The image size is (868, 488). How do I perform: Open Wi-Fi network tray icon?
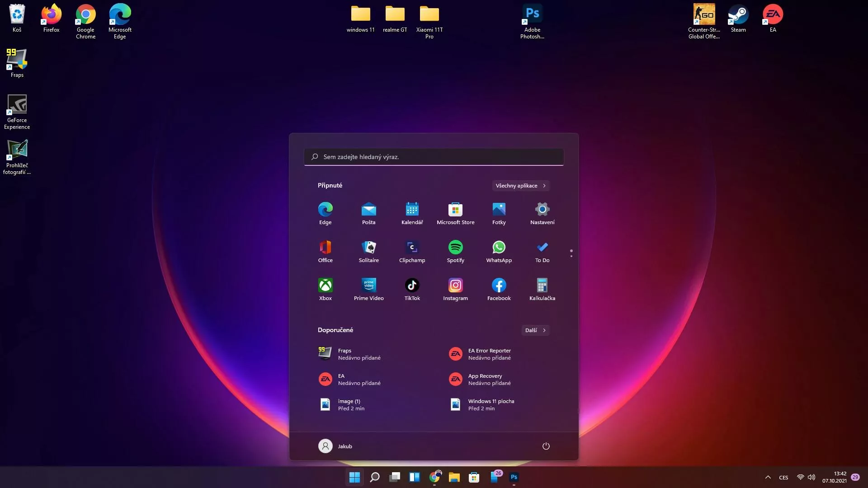(x=800, y=477)
